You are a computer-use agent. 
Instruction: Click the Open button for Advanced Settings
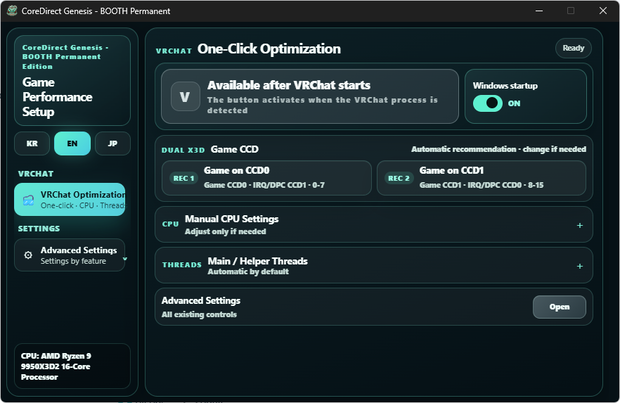pyautogui.click(x=559, y=307)
